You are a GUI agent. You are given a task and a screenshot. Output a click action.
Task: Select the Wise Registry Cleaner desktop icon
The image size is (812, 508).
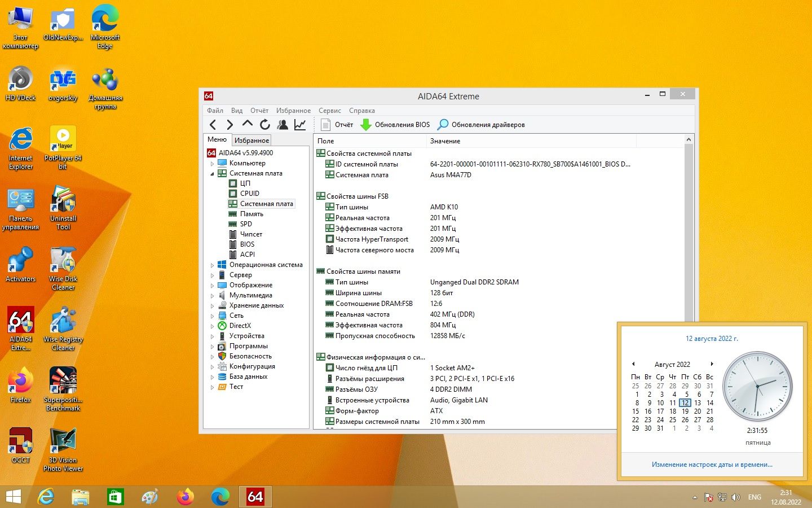[x=63, y=329]
